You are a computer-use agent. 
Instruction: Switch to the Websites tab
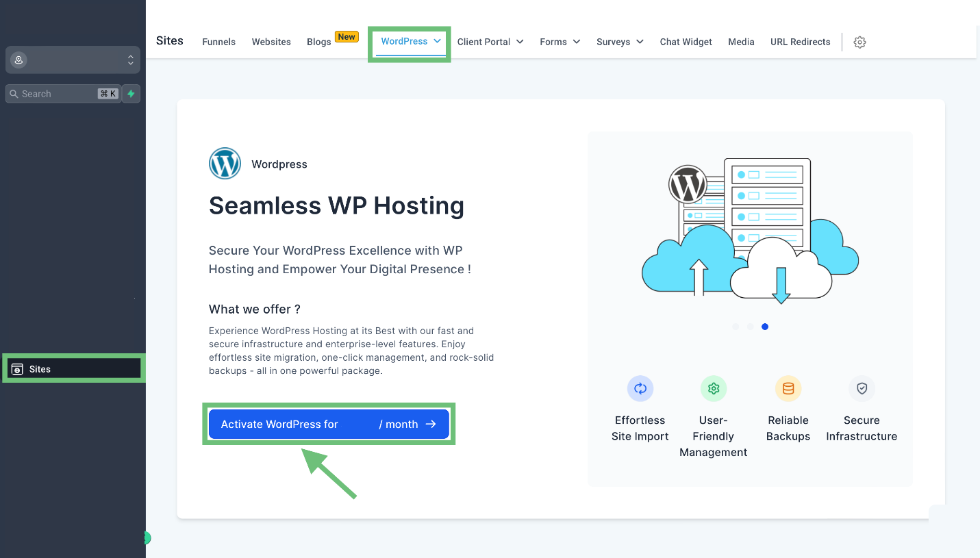271,42
